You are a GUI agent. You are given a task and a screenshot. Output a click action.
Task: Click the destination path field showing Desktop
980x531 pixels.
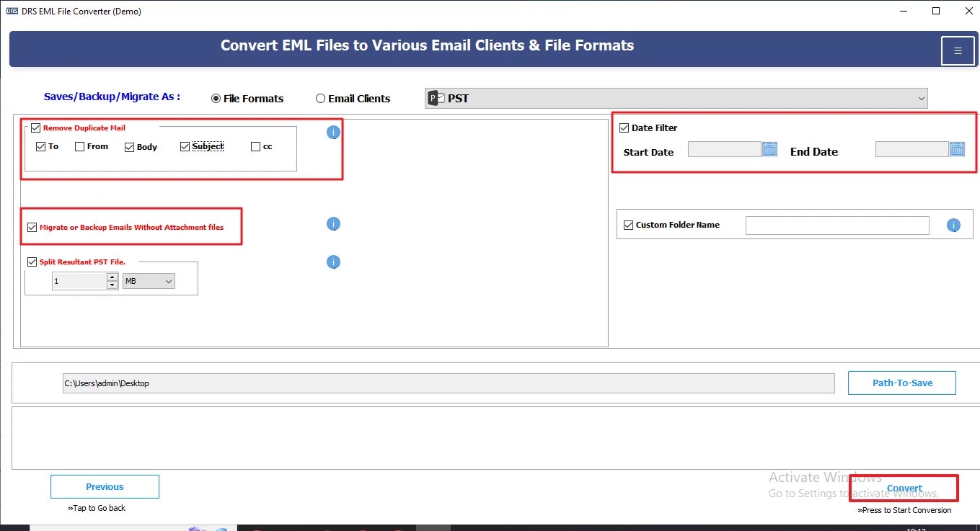point(449,383)
